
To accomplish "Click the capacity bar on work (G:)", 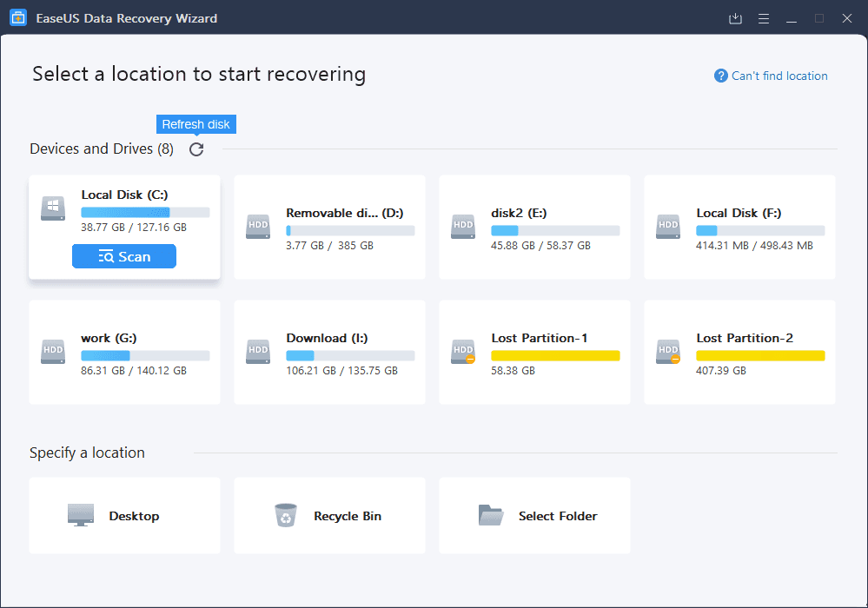I will click(145, 354).
